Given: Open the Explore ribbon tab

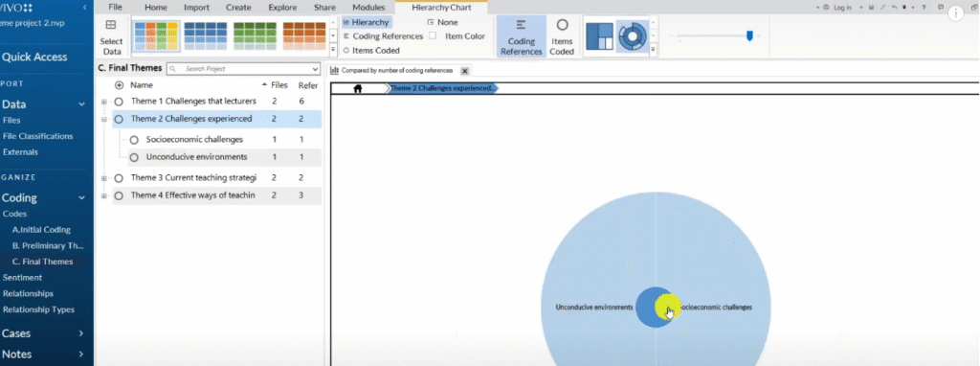Looking at the screenshot, I should tap(282, 8).
